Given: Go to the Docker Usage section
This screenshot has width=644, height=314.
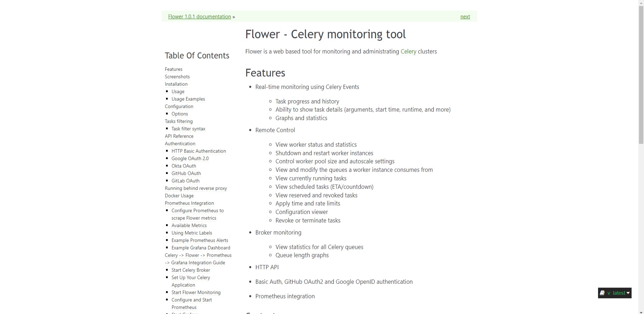Looking at the screenshot, I should tap(179, 196).
